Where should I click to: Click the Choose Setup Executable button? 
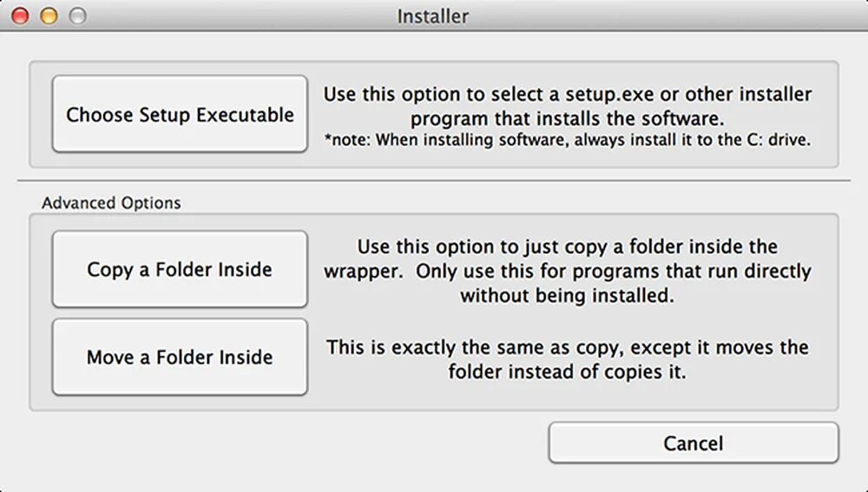coord(180,115)
